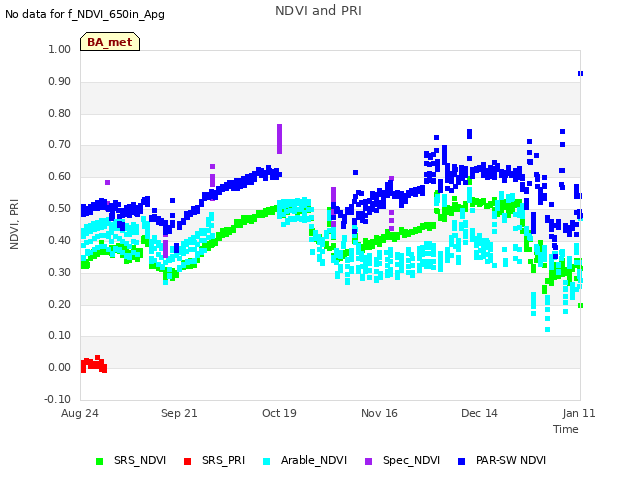Screen dimensions: 640x480
Task: Click the 0.20 y-axis tick label
Action: [x=60, y=304]
